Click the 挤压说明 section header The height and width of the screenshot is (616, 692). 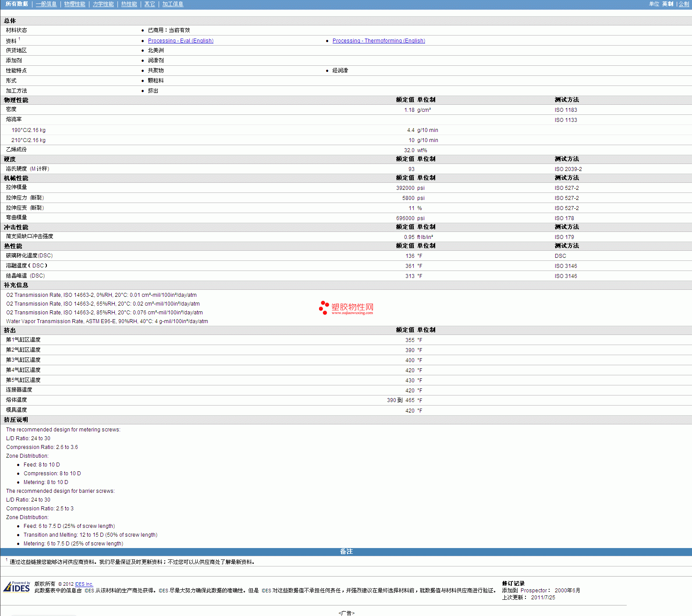[x=16, y=420]
